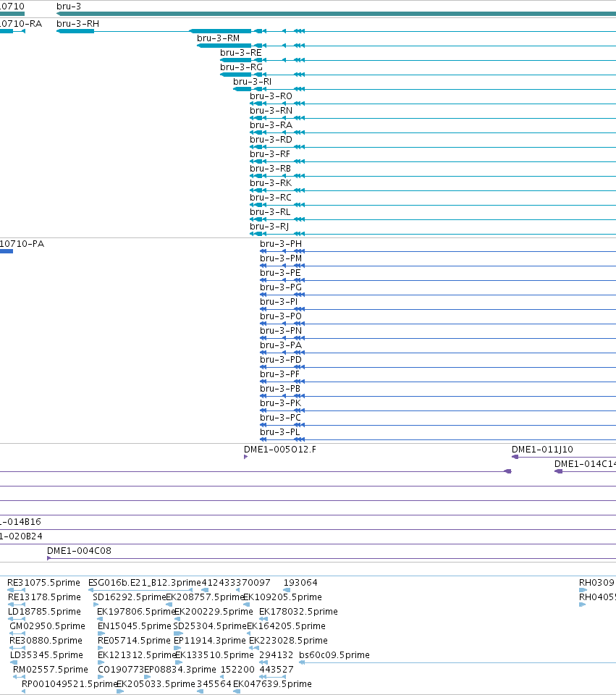Open clone DME1-011J10

[542, 450]
